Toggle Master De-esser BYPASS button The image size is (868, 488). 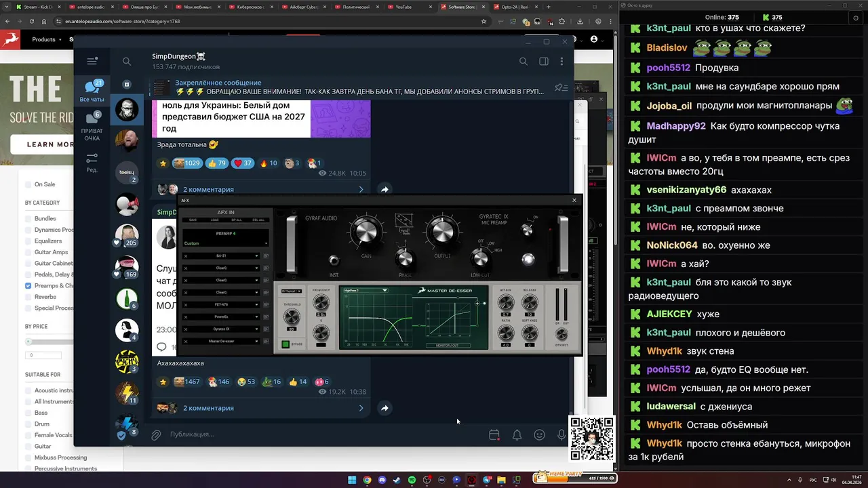click(285, 344)
